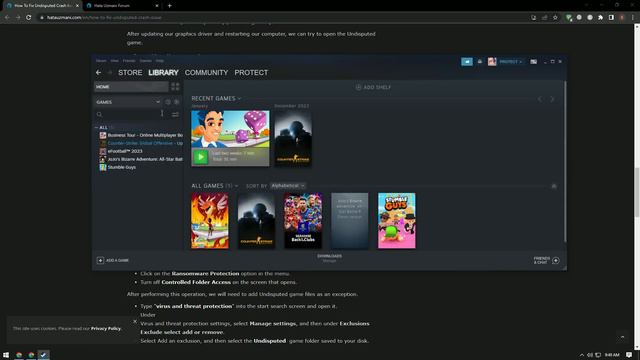Open Chrome three-dot menu
Image resolution: width=640 pixels, height=360 pixels.
[633, 18]
